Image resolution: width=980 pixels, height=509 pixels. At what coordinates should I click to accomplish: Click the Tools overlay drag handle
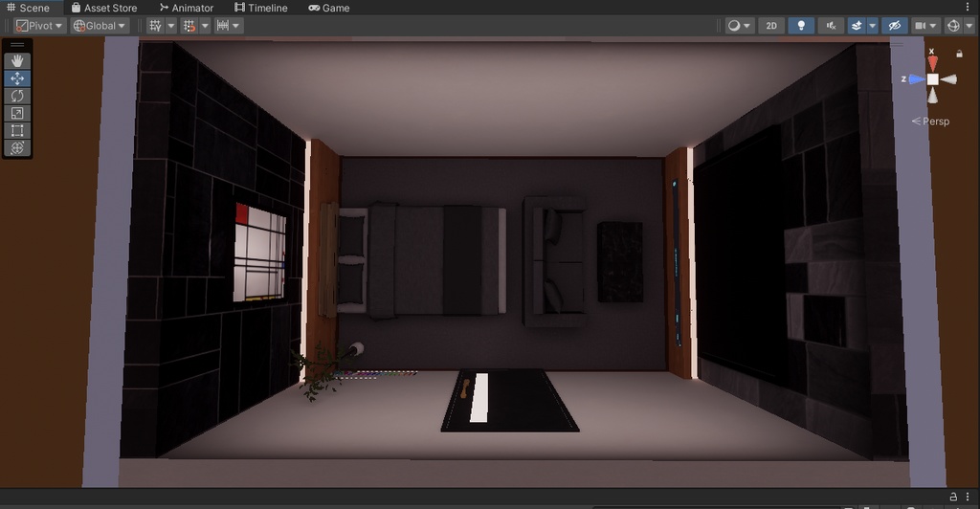tap(17, 44)
